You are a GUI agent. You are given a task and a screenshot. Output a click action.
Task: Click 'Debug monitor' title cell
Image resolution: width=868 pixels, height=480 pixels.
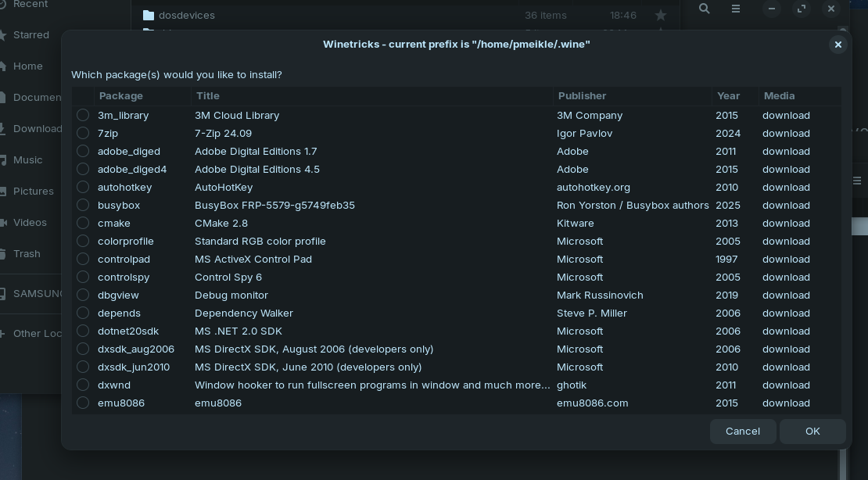coord(231,295)
